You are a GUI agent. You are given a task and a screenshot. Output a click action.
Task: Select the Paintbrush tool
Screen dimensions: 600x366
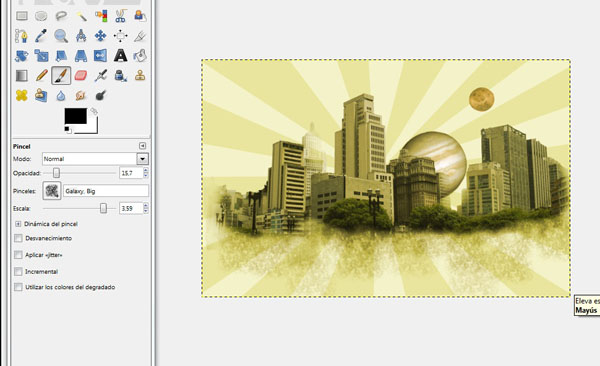click(x=61, y=75)
